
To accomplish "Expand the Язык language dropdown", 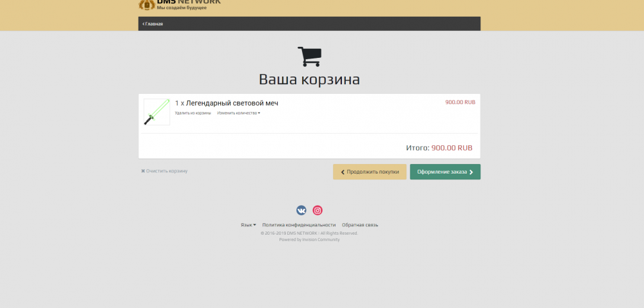I will 248,225.
